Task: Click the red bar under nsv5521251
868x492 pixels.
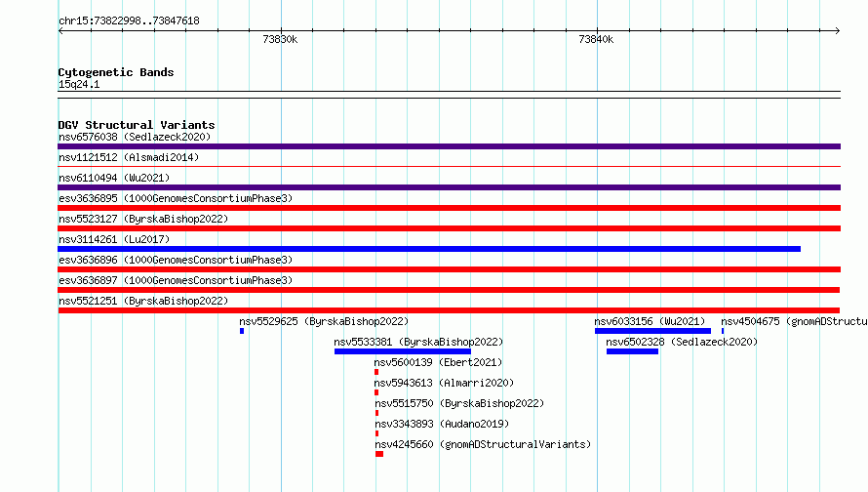Action: click(x=449, y=310)
